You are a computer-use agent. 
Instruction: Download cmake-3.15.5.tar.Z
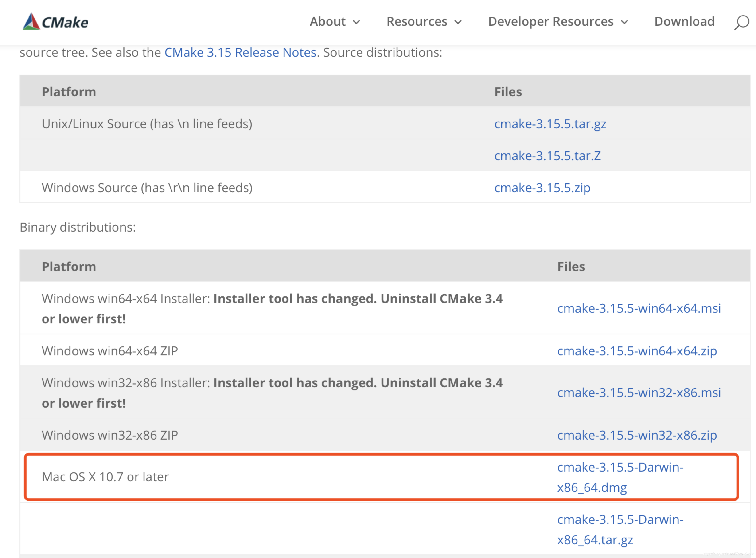coord(548,156)
